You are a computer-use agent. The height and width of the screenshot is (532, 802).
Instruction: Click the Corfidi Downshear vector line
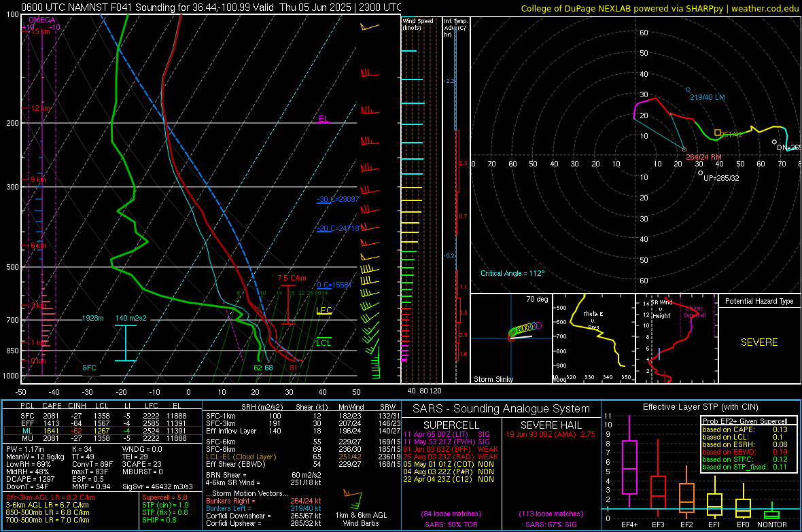(264, 516)
